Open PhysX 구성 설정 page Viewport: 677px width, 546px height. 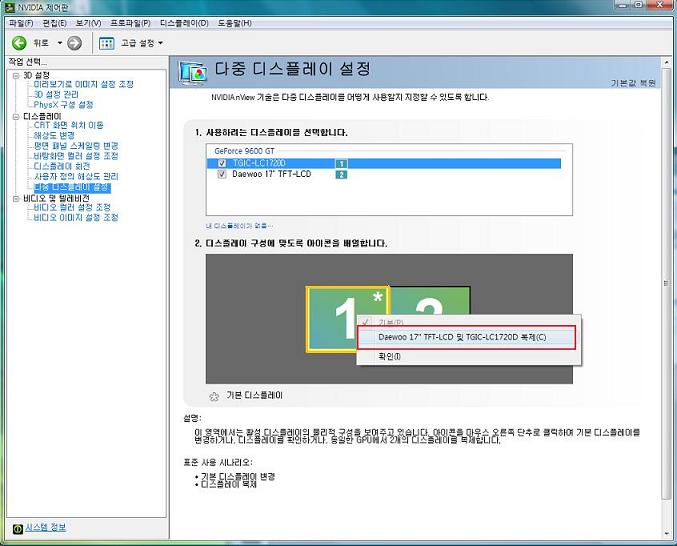pos(63,105)
